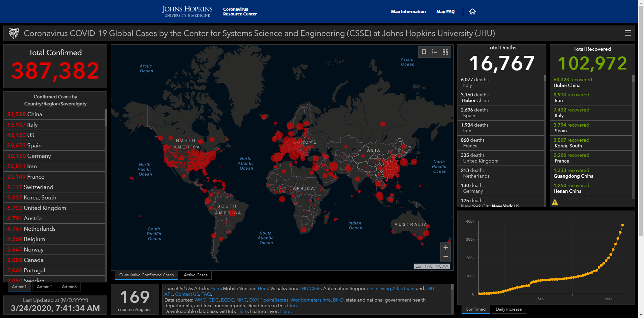The width and height of the screenshot is (644, 318).
Task: Open the BNO data source link
Action: [338, 300]
